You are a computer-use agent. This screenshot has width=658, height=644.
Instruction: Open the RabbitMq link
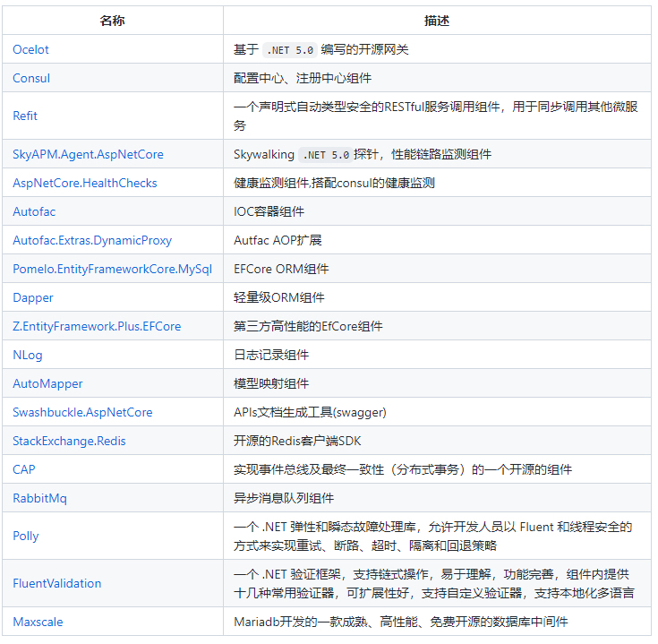click(40, 498)
